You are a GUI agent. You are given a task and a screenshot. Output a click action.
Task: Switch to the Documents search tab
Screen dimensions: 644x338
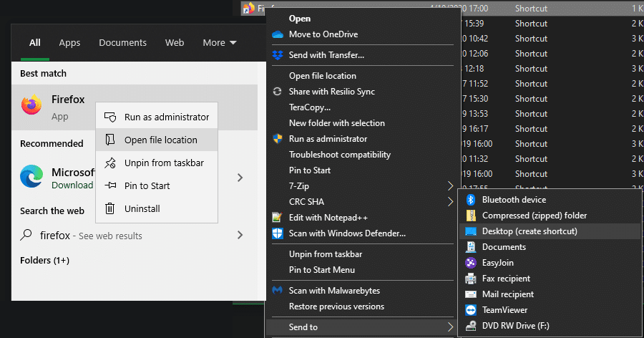(122, 43)
